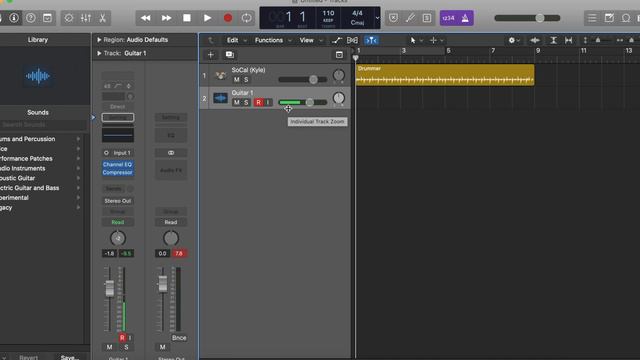Mute the Guitar 1 track header
Viewport: 640px width, 360px height.
click(236, 102)
